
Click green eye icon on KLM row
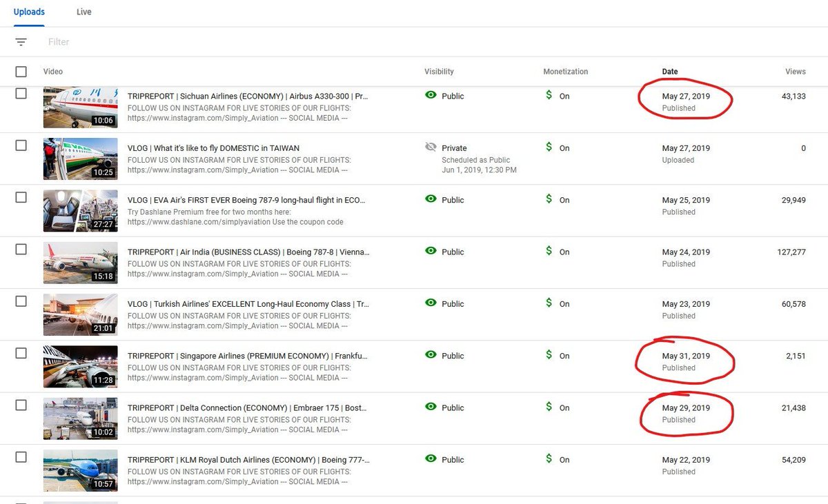[x=431, y=458]
